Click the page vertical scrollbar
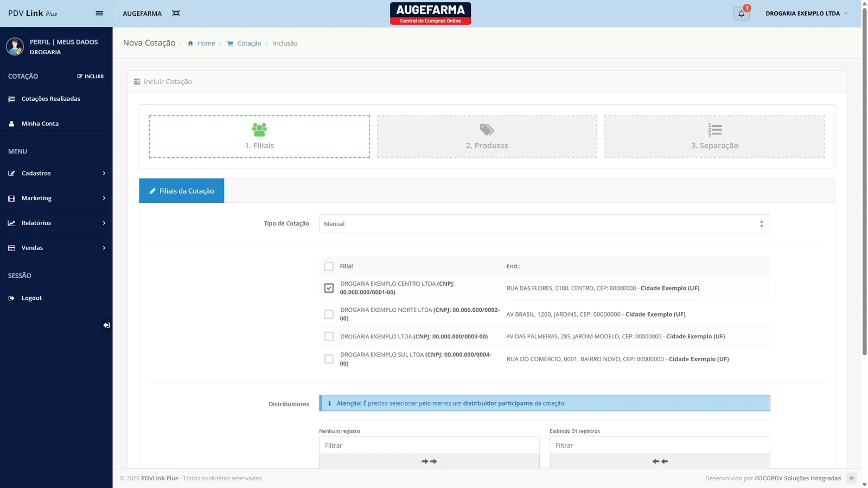Image resolution: width=868 pixels, height=488 pixels. click(x=864, y=182)
